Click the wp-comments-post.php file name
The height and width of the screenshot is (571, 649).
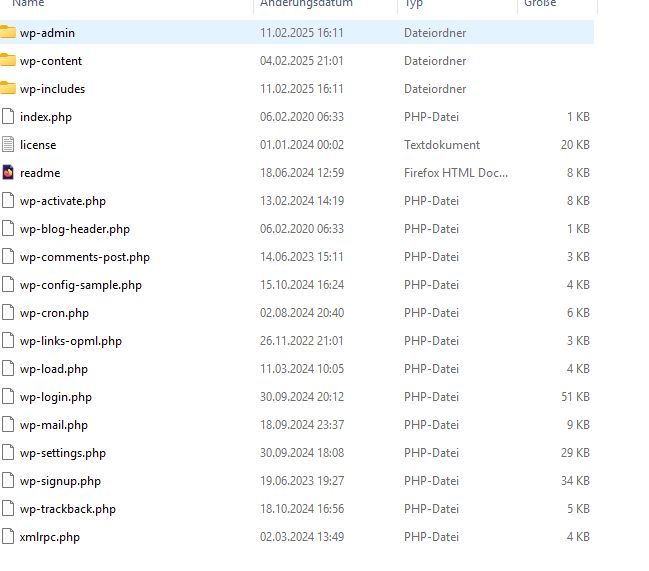coord(84,257)
